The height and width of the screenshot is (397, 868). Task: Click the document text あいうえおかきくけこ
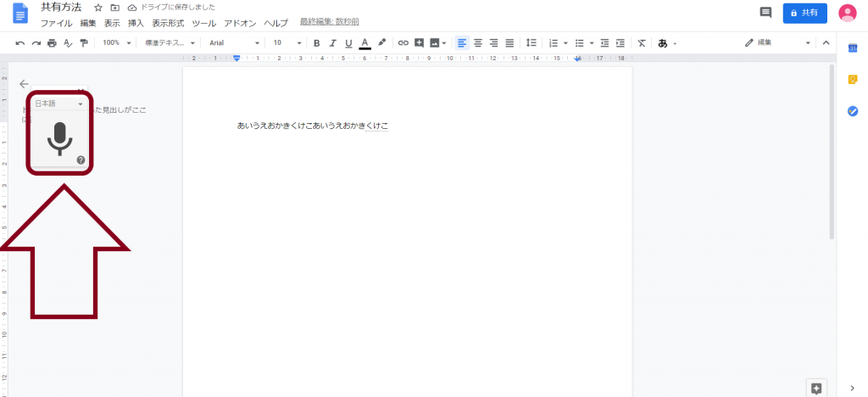(313, 126)
